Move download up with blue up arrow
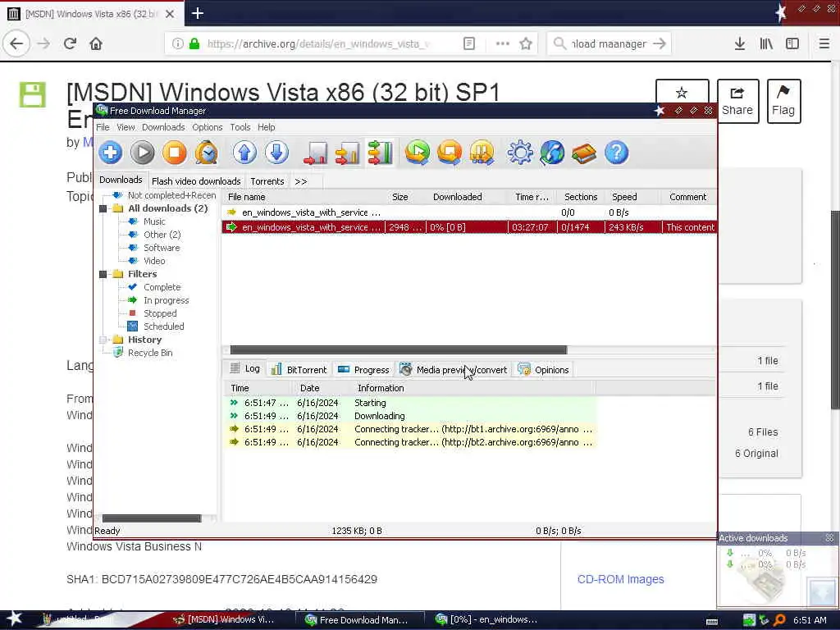 pyautogui.click(x=244, y=153)
